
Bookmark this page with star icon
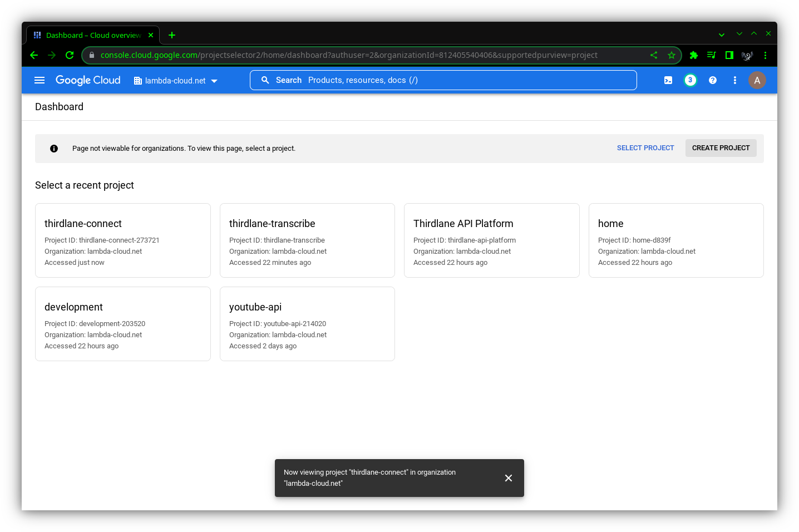[x=672, y=55]
